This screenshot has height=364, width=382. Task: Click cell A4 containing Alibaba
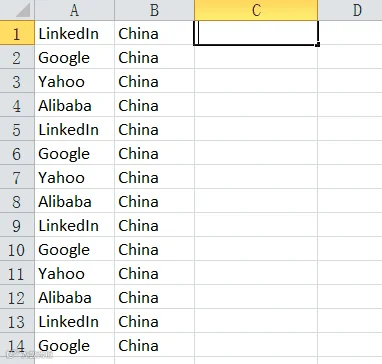75,105
